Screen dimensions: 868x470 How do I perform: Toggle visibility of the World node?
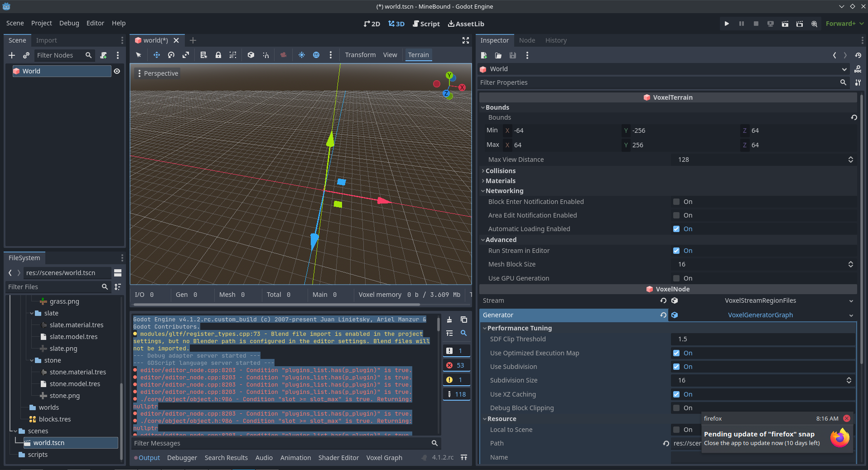117,71
